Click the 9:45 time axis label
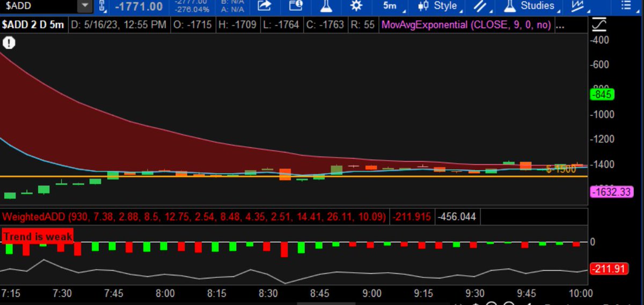 coord(526,293)
